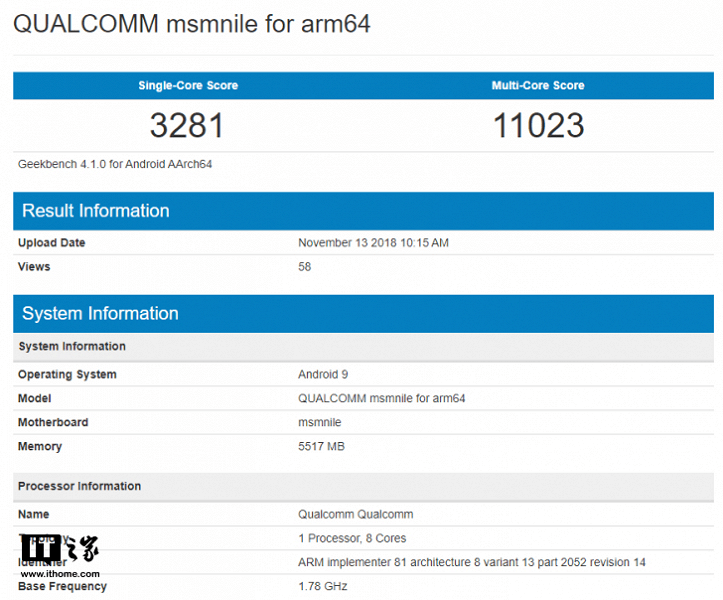Click the upload date November 13 2018 value
This screenshot has width=723, height=600.
coord(373,243)
